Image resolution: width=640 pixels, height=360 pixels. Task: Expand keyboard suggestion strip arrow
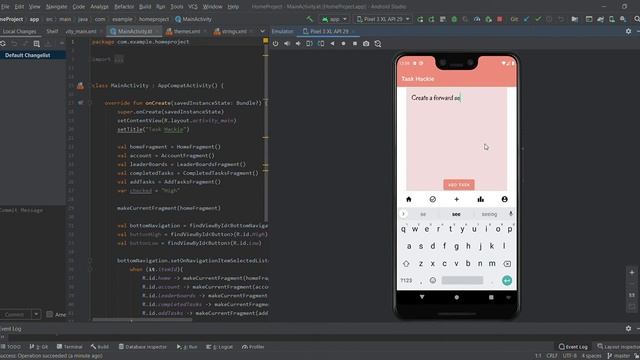pyautogui.click(x=403, y=213)
